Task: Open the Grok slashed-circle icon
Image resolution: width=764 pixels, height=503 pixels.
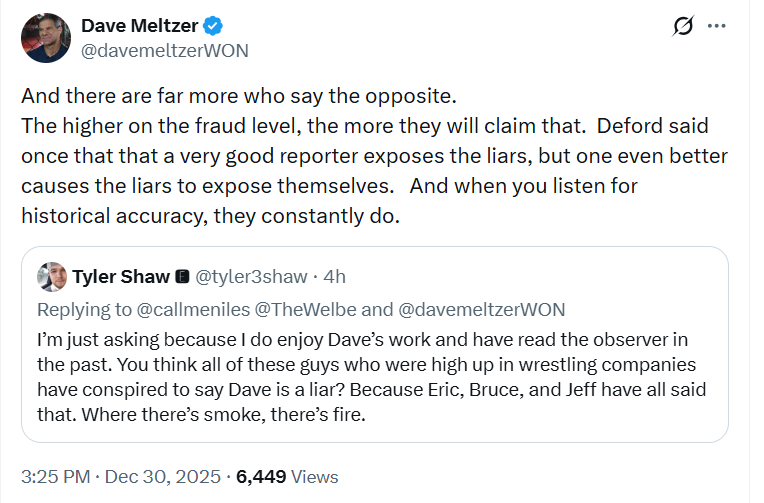Action: 684,27
